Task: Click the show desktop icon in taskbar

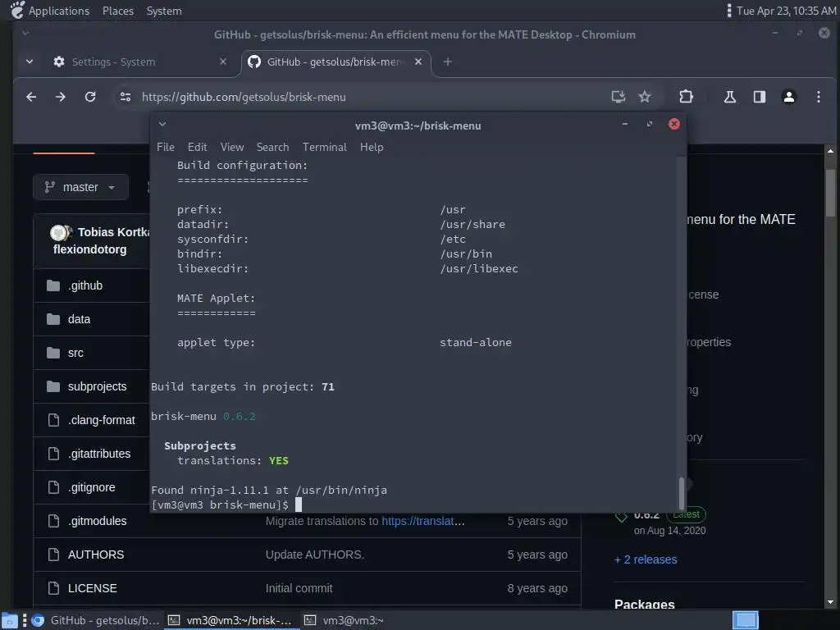Action: click(x=9, y=620)
